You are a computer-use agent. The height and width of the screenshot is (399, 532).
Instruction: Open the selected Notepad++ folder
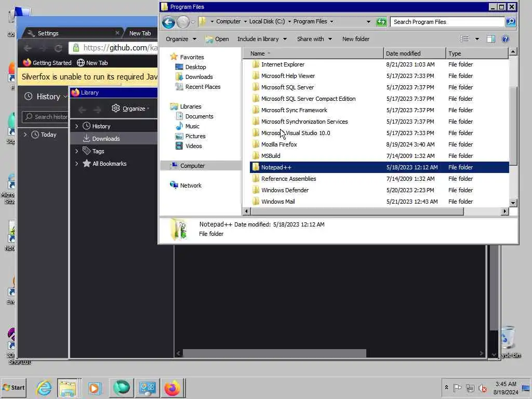[x=217, y=39]
